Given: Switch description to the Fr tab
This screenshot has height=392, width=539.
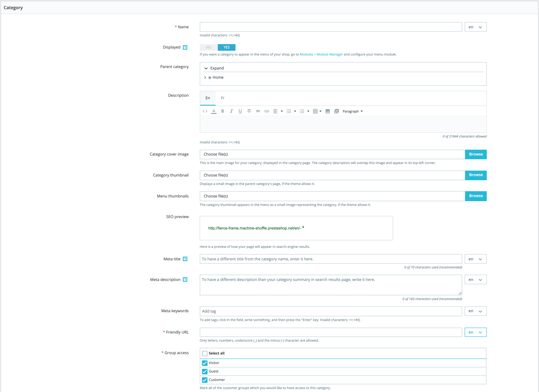Looking at the screenshot, I should 222,98.
